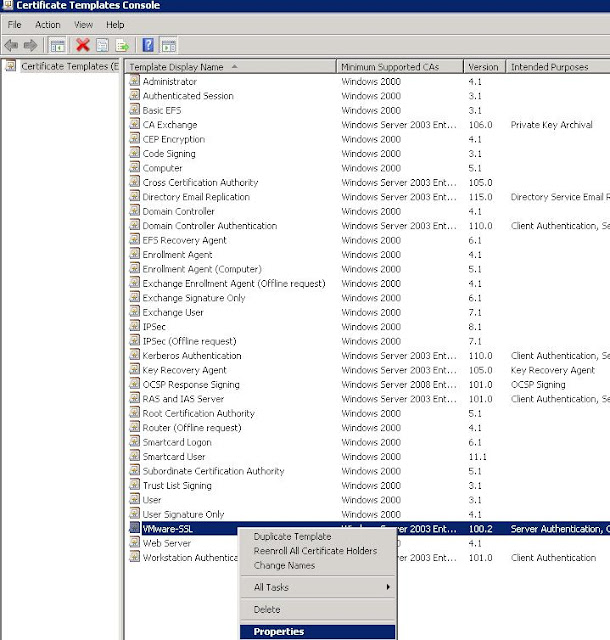
Task: Click the Computer template icon
Action: pos(134,167)
